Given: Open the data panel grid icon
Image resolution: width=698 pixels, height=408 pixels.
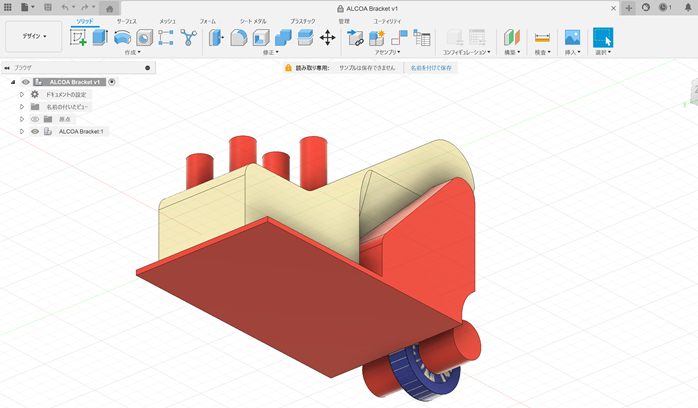Looking at the screenshot, I should click(8, 7).
